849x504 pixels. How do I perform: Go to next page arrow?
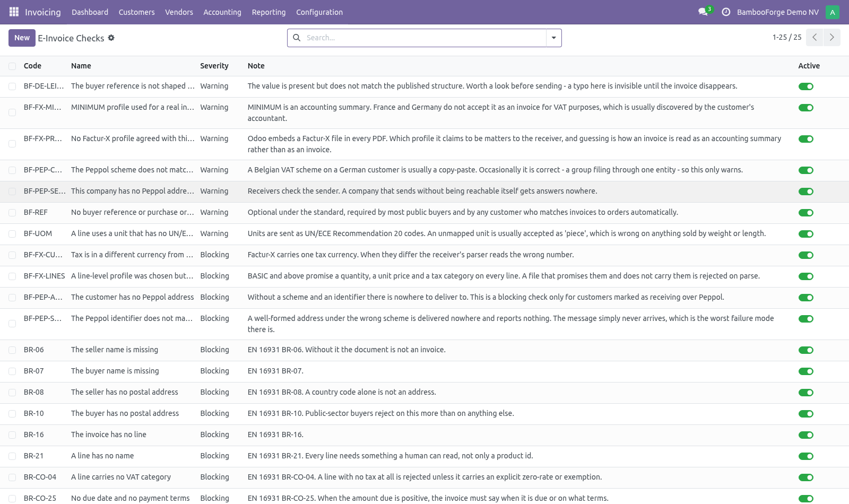coord(831,37)
